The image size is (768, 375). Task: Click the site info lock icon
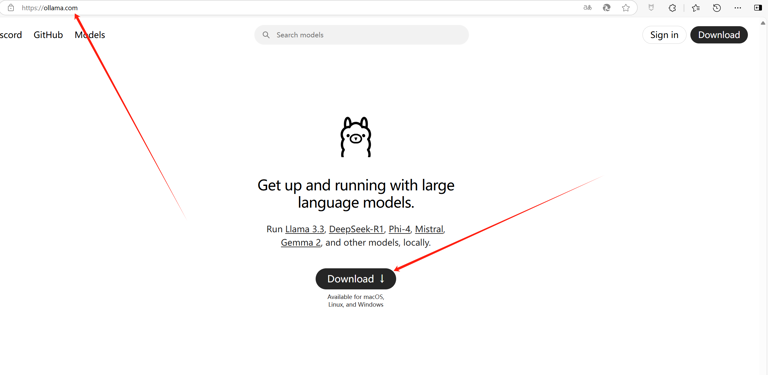pos(11,8)
